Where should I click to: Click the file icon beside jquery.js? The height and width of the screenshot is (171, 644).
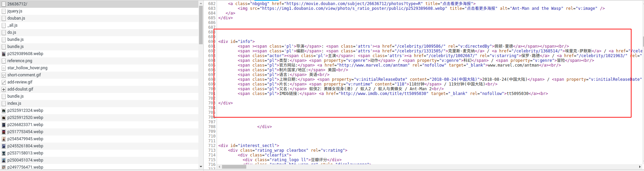click(x=4, y=11)
